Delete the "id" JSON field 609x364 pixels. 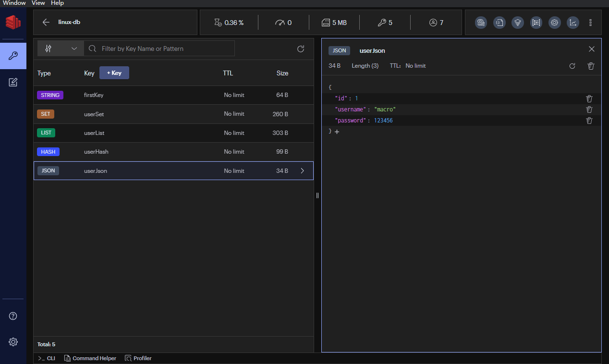[589, 98]
